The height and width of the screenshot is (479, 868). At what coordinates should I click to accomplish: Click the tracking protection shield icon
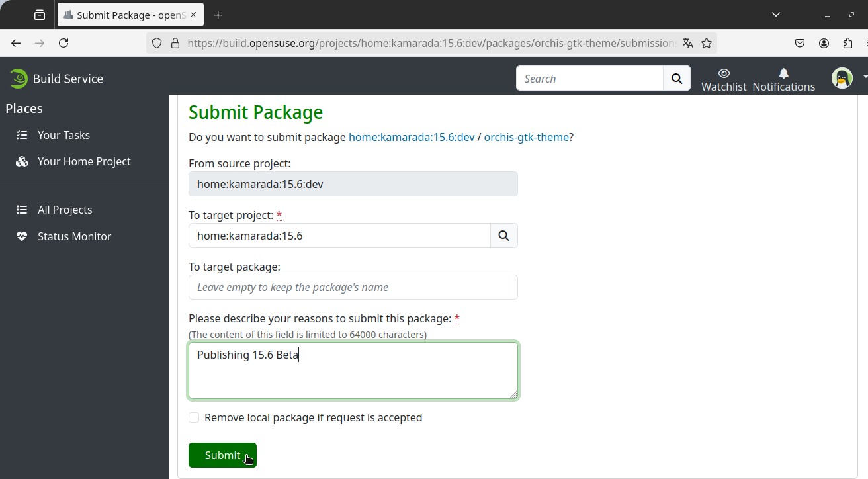(157, 43)
